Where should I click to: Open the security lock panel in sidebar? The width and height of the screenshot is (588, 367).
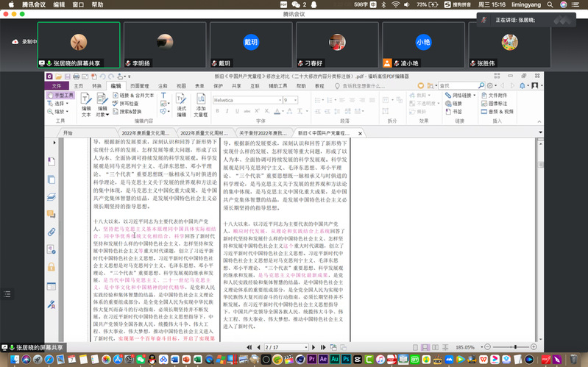(x=52, y=267)
